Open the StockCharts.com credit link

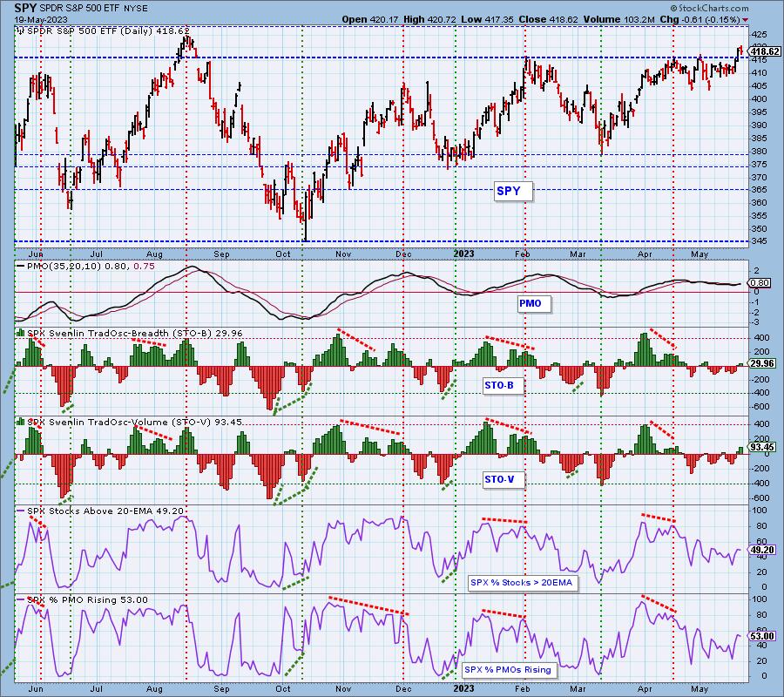pyautogui.click(x=709, y=8)
